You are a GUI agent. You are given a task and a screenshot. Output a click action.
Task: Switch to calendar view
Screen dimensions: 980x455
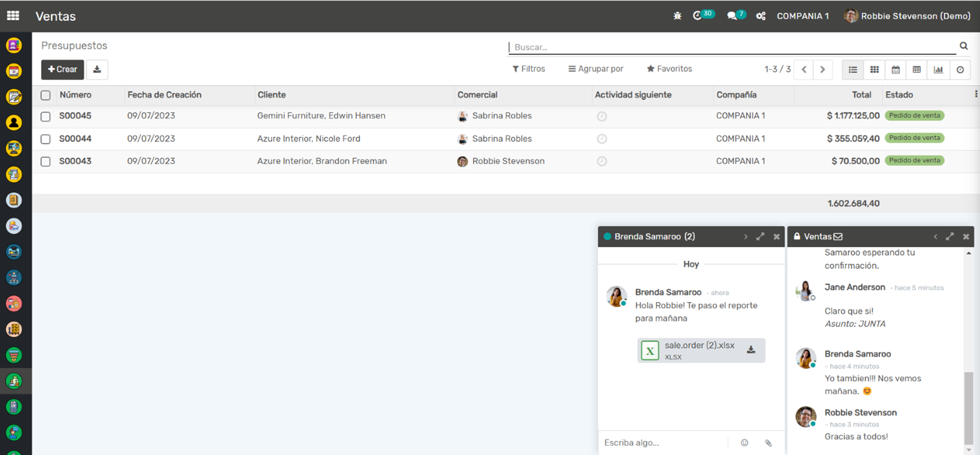pyautogui.click(x=895, y=70)
